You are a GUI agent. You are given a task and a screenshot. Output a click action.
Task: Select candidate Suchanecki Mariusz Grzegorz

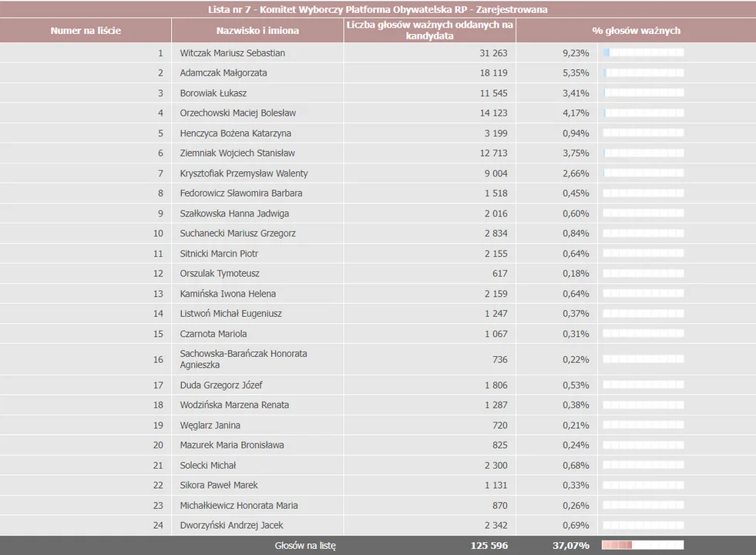tap(237, 234)
